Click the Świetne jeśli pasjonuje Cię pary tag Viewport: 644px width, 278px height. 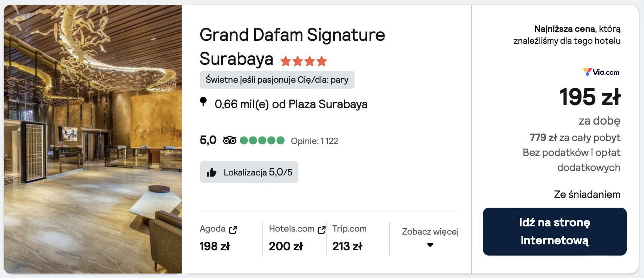(x=277, y=80)
